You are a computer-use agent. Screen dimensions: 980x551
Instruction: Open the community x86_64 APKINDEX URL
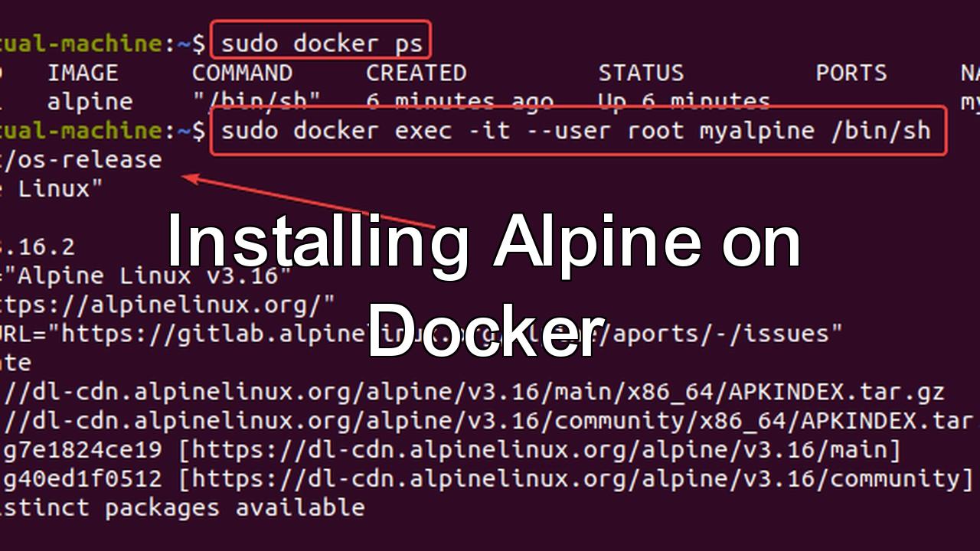coord(490,422)
